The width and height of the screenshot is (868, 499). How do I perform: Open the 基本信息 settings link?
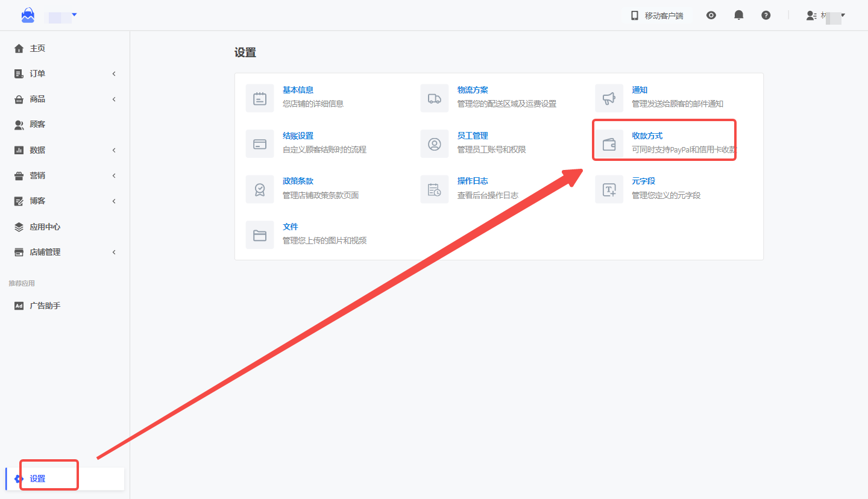(298, 90)
